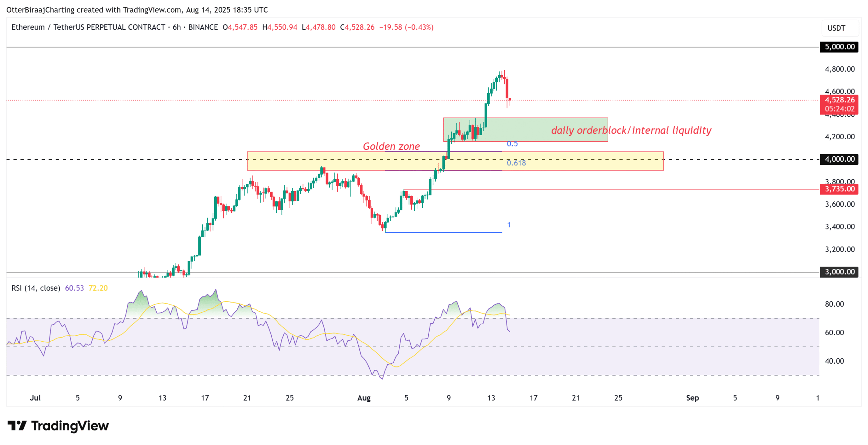Image resolution: width=868 pixels, height=445 pixels.
Task: Select the Golden zone text annotation
Action: click(x=392, y=146)
